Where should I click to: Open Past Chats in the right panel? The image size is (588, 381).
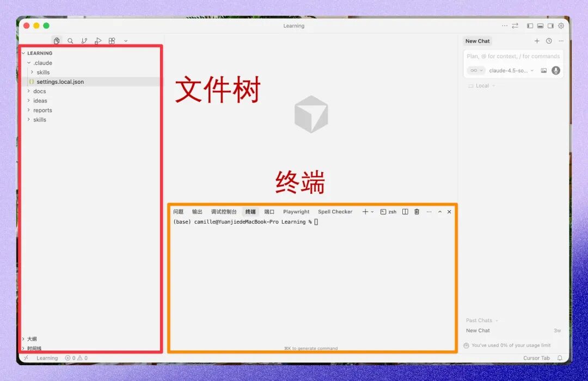click(480, 320)
